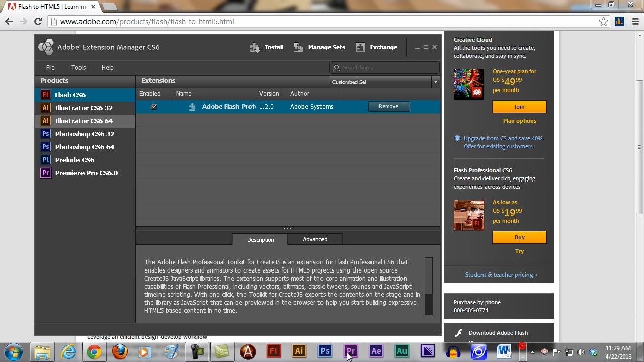Click Download Adobe Flash link

498,333
